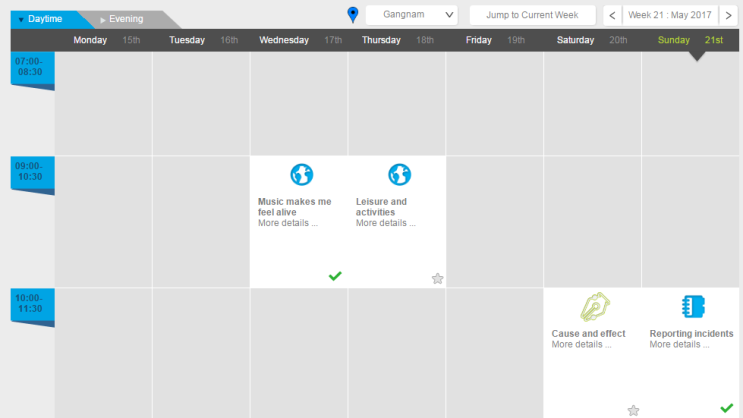The width and height of the screenshot is (743, 418).
Task: Click More details under Cause and effect
Action: (x=581, y=345)
